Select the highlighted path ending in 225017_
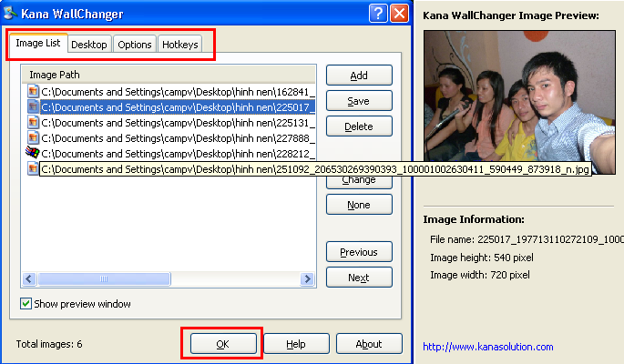The width and height of the screenshot is (624, 364). coord(178,107)
